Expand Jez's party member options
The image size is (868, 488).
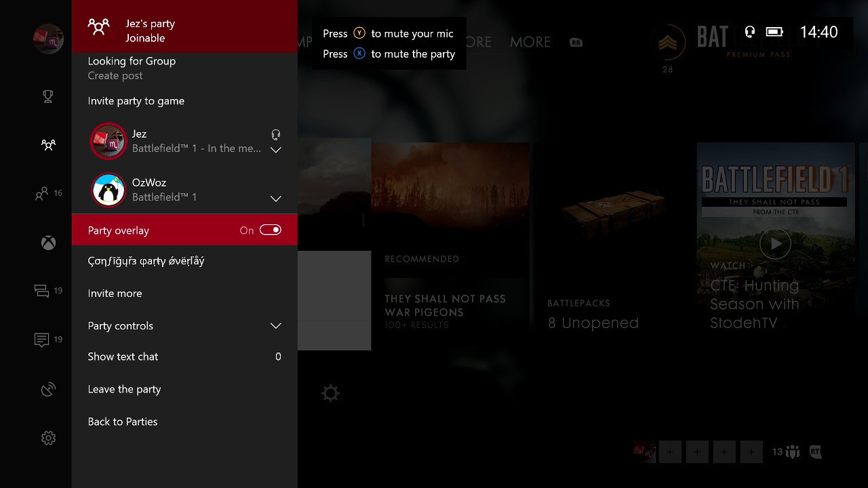click(275, 150)
